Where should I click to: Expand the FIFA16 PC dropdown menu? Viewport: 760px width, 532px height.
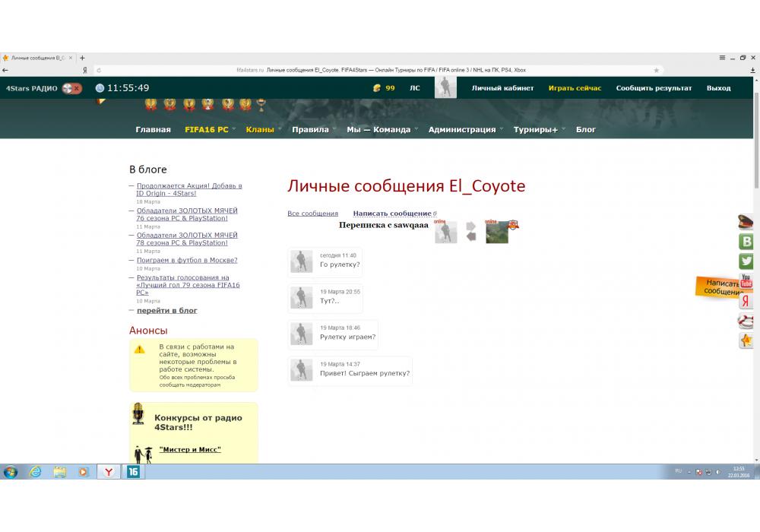tap(210, 130)
